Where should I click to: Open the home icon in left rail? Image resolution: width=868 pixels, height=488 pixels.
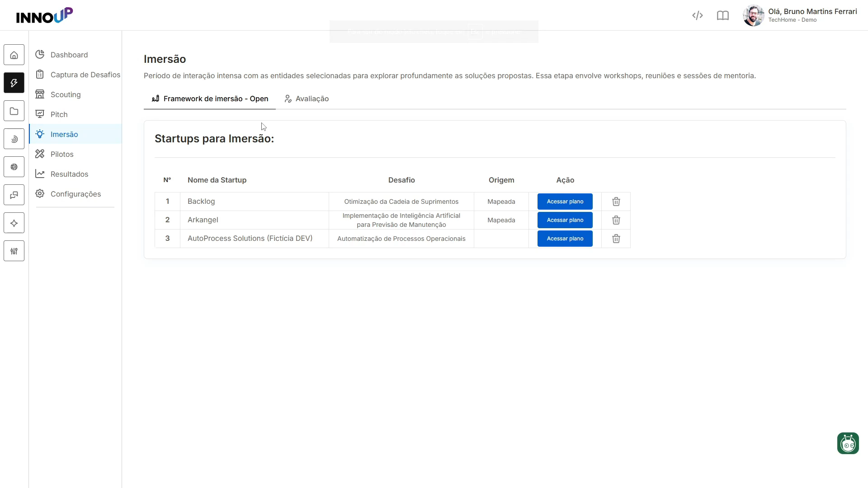click(14, 55)
